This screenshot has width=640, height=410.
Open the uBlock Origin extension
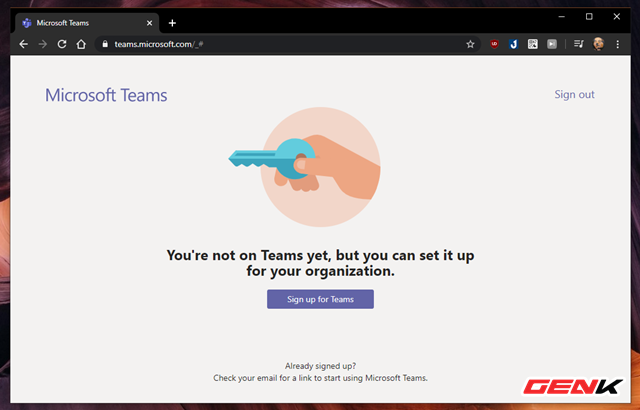tap(495, 44)
